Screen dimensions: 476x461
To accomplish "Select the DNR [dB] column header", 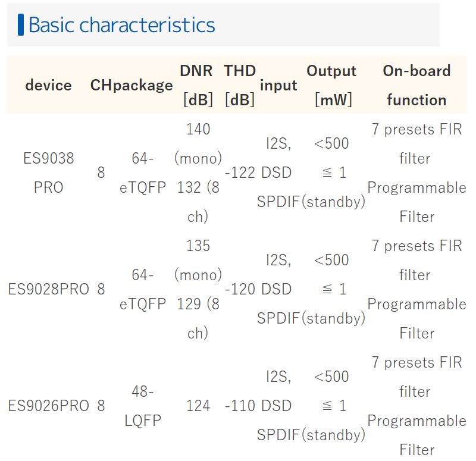I will pos(198,85).
